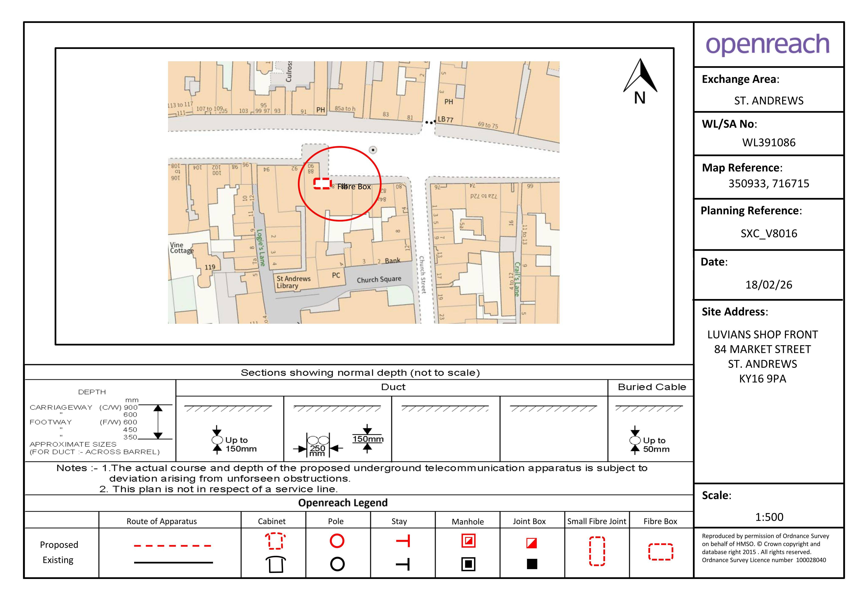Click the proposed route red dashed line
This screenshot has width=868, height=601.
coord(172,546)
